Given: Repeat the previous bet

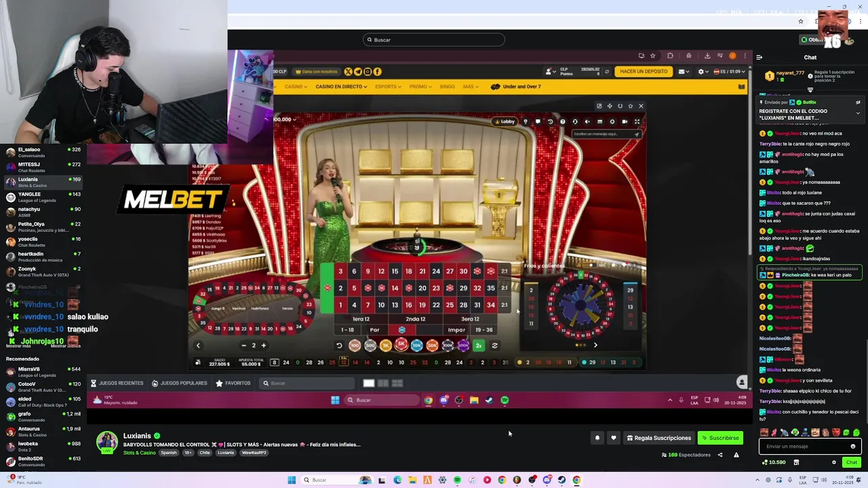Looking at the screenshot, I should [x=494, y=346].
